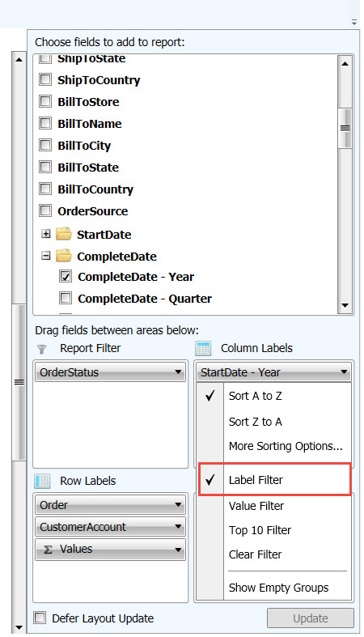Click the Column Labels grid icon
The image size is (364, 637).
203,349
